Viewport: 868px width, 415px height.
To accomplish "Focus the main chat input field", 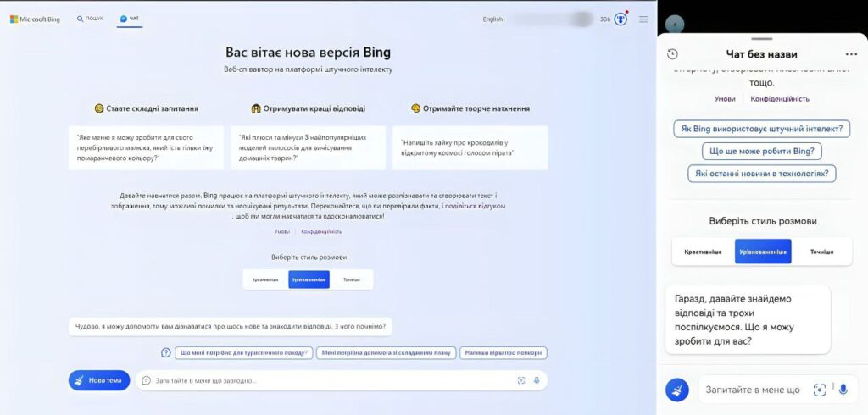I will [341, 380].
